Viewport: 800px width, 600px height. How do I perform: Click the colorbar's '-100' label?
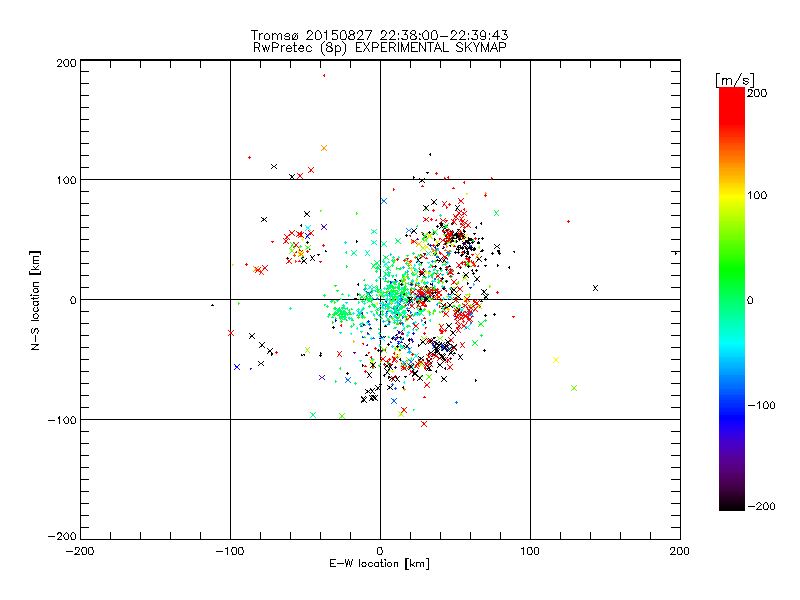[761, 405]
